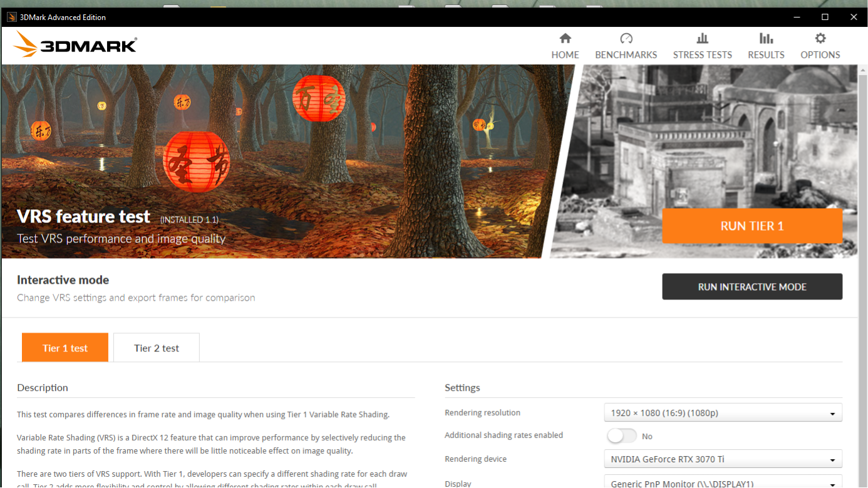Click the STRESS TESTS label in navigation

(702, 55)
